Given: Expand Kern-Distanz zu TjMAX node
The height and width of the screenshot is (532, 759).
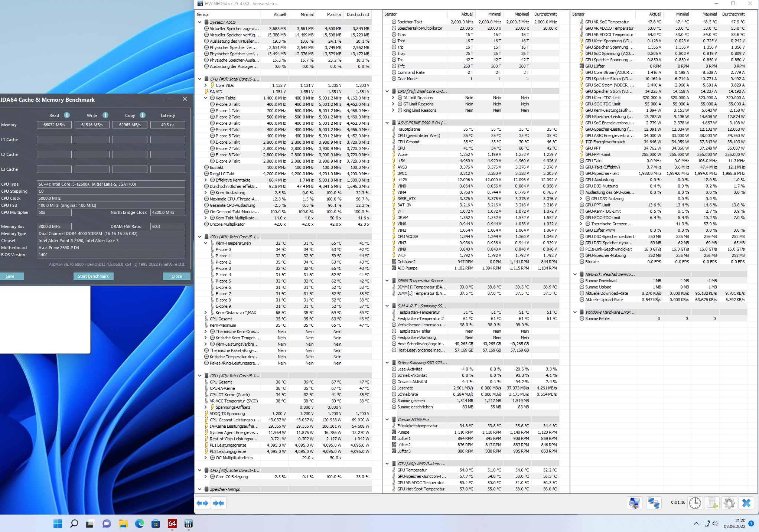Looking at the screenshot, I should (x=206, y=313).
